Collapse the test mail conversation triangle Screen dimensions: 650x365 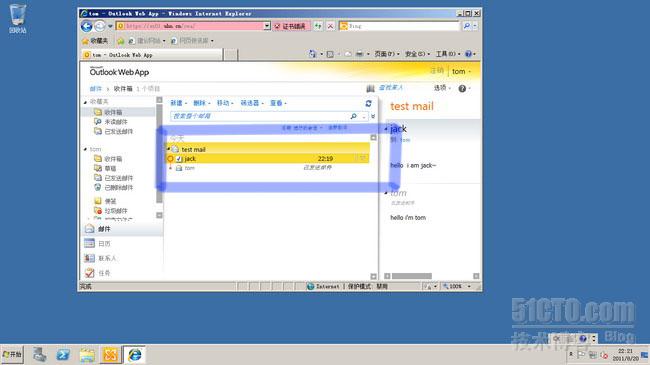[169, 148]
